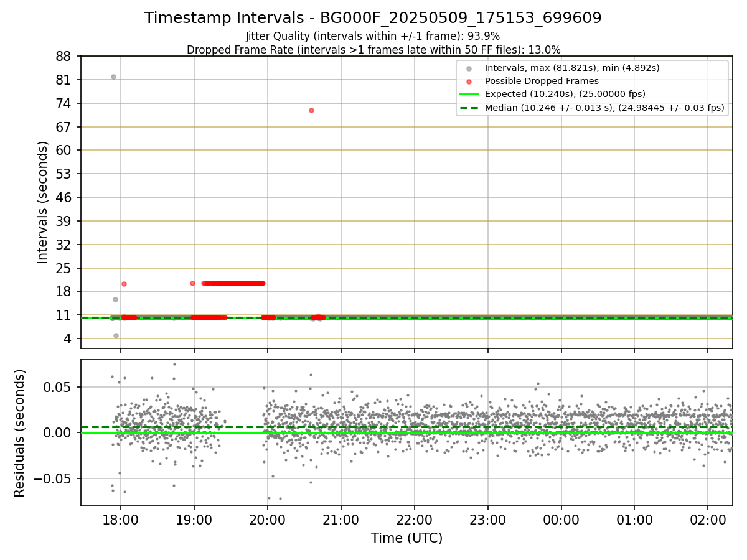Click the red point near 20 seconds just after 18:00
Screen dimensions: 747x560
(x=124, y=284)
